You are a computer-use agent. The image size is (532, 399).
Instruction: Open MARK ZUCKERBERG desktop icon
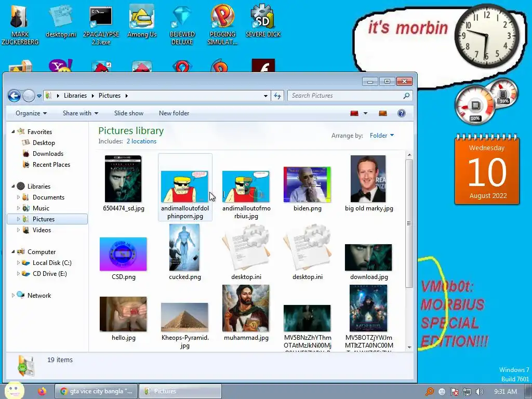(x=20, y=26)
